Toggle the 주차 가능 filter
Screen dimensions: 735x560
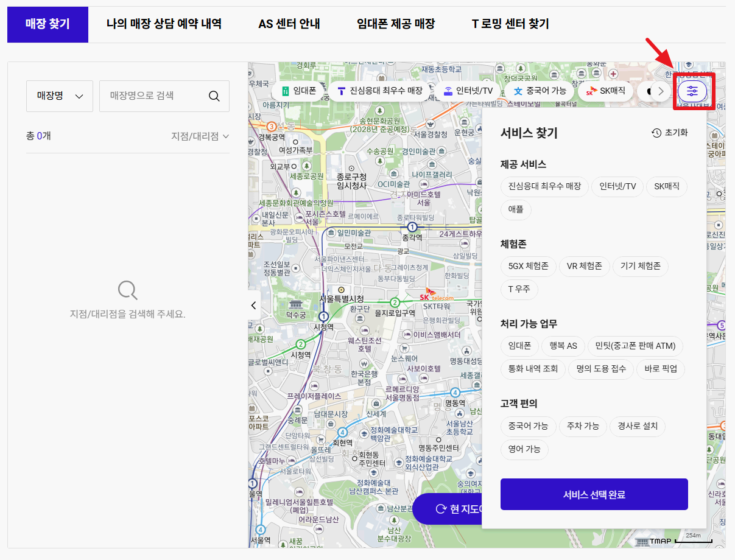(x=583, y=426)
